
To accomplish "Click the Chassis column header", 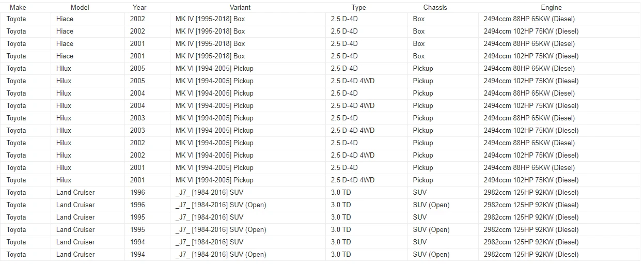I will 435,7.
